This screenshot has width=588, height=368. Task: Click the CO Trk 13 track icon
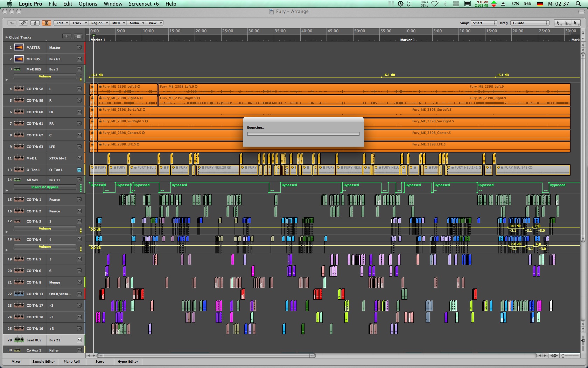pyautogui.click(x=19, y=294)
